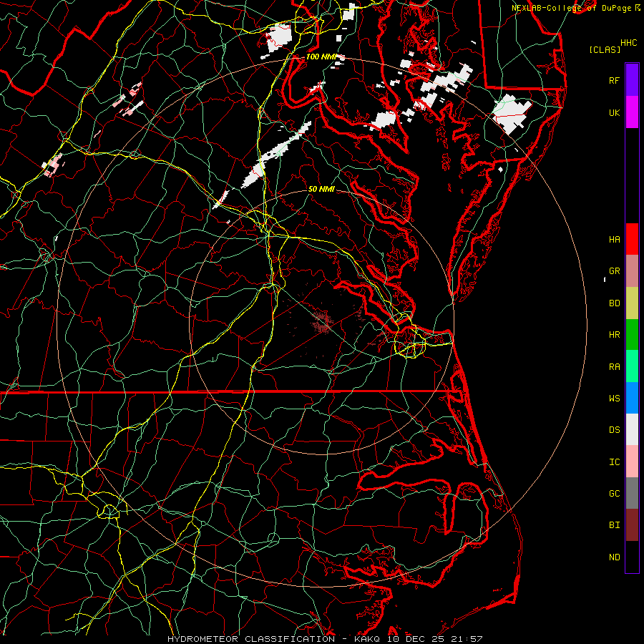The height and width of the screenshot is (644, 644).
Task: Click the white DS legend swatch
Action: point(632,429)
